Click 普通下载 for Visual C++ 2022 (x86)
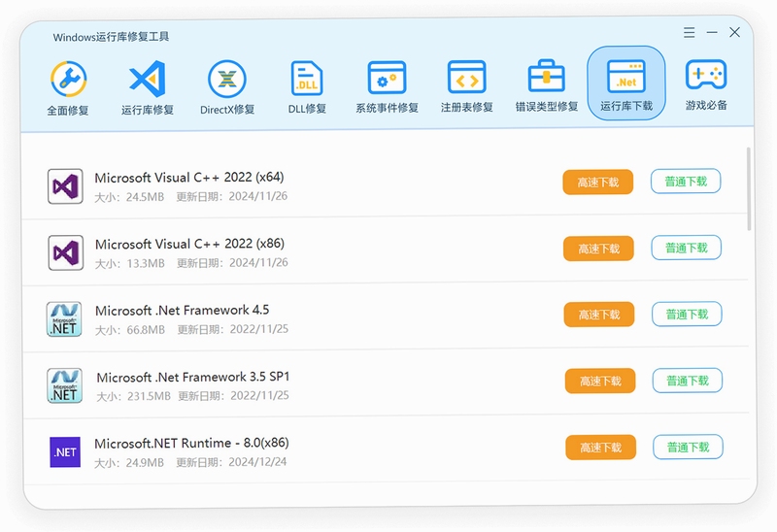777x532 pixels. click(687, 248)
